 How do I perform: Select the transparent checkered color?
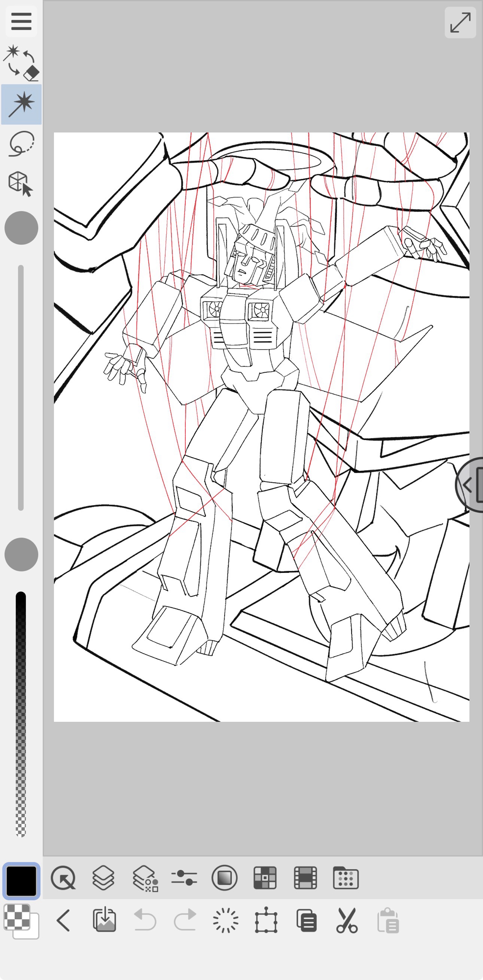[x=17, y=917]
